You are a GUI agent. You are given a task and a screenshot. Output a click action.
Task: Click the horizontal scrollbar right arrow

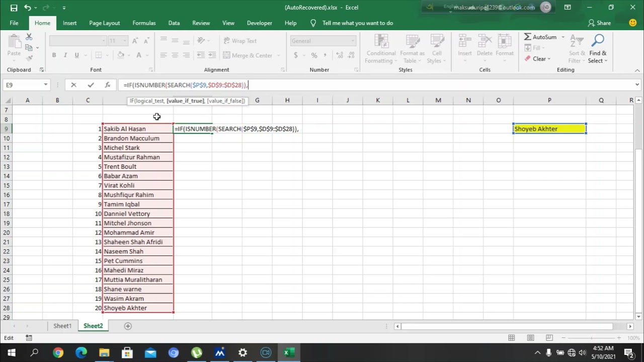(630, 326)
